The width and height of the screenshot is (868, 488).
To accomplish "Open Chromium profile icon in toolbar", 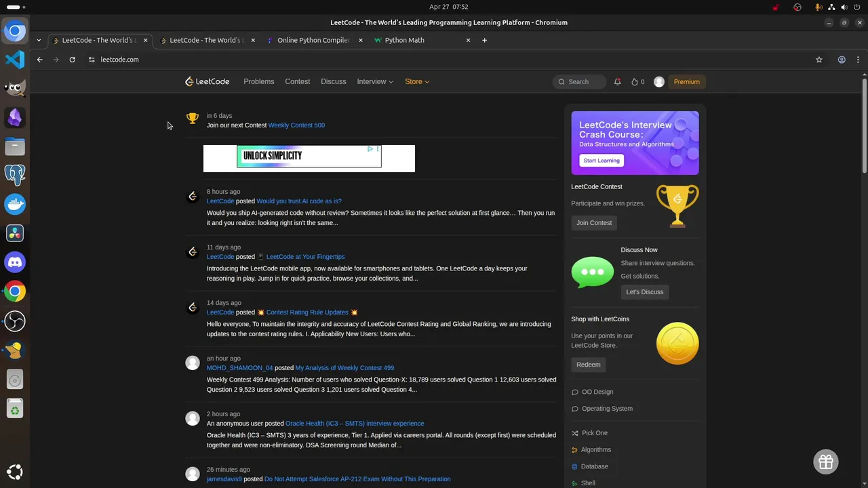I will pos(842,60).
